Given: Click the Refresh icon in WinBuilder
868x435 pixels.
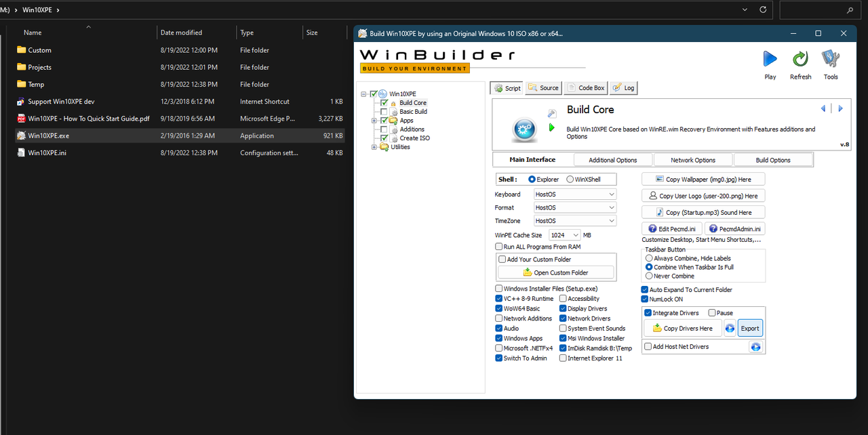Looking at the screenshot, I should tap(800, 59).
